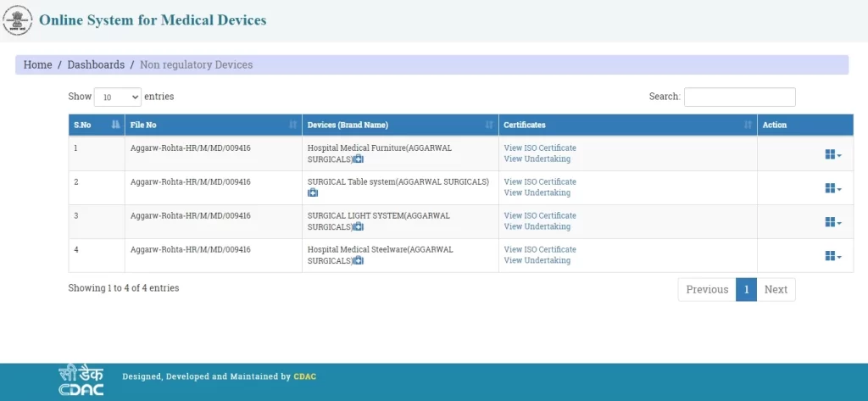View ISO Certificate for Hospital Medical Furniture
868x401 pixels.
coord(539,148)
